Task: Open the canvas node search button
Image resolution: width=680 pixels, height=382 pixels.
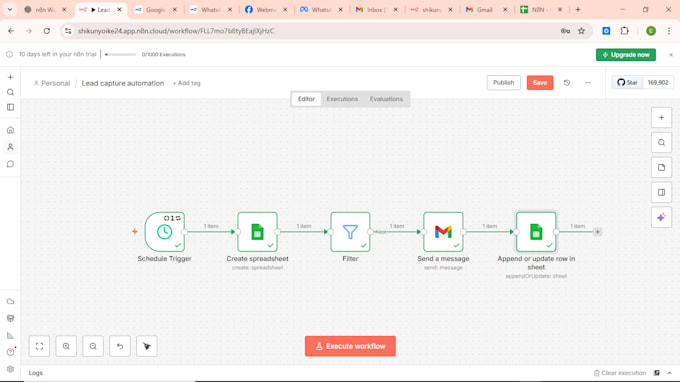Action: click(x=661, y=143)
